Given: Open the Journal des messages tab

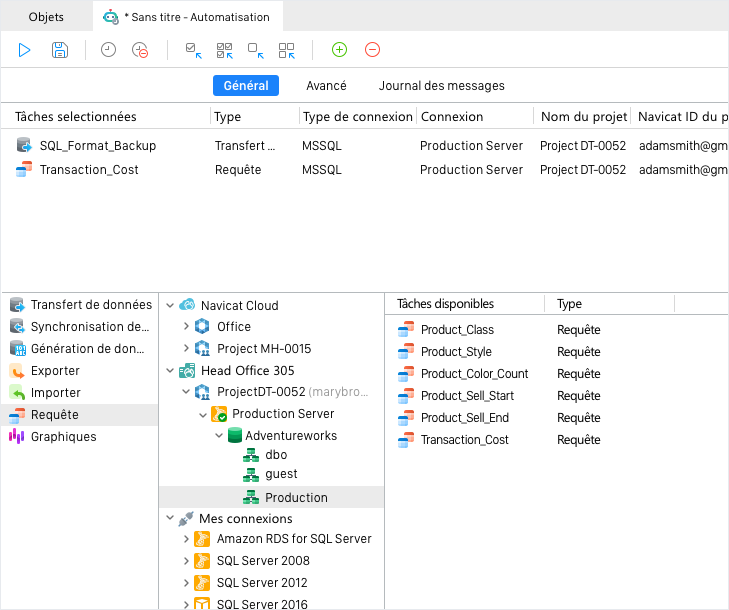Looking at the screenshot, I should [x=441, y=86].
